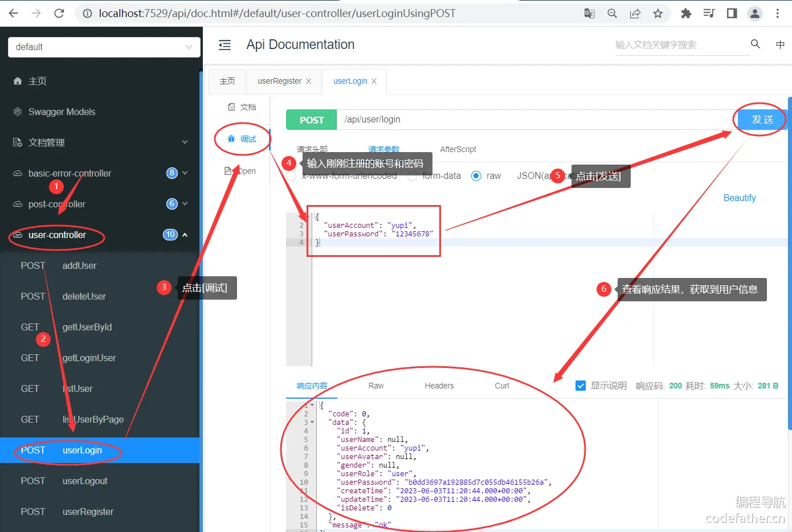Open the addUser endpoint

pos(100,265)
